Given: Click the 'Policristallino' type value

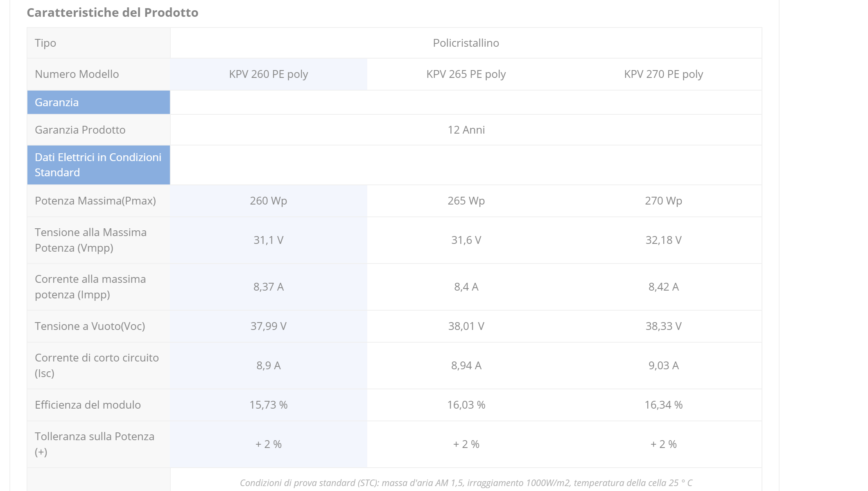Looking at the screenshot, I should (466, 43).
